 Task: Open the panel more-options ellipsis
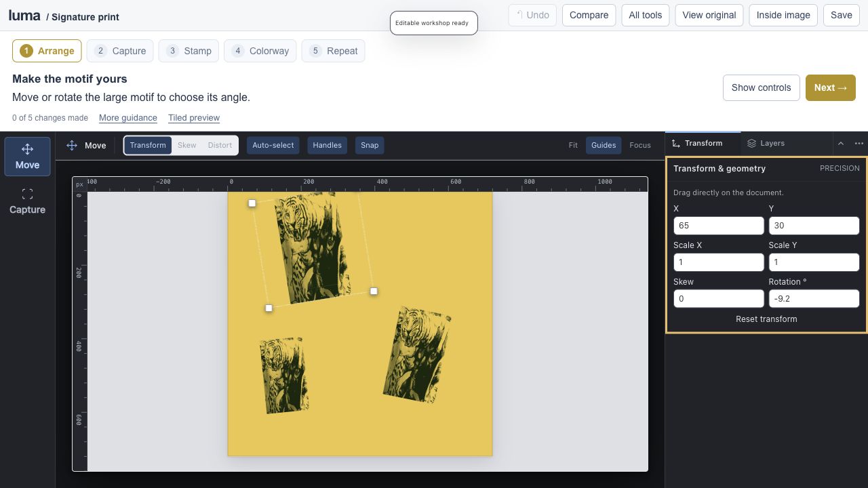(x=859, y=144)
